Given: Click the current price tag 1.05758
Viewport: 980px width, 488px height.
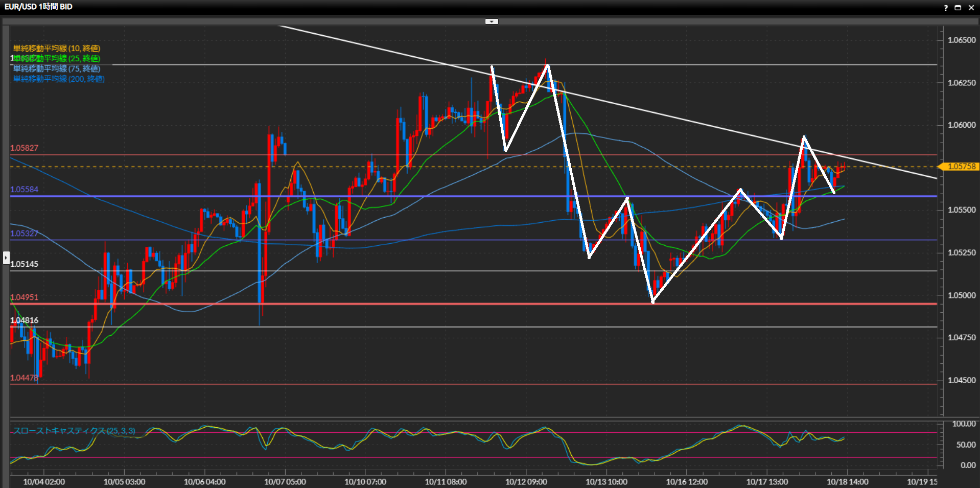Looking at the screenshot, I should click(961, 167).
